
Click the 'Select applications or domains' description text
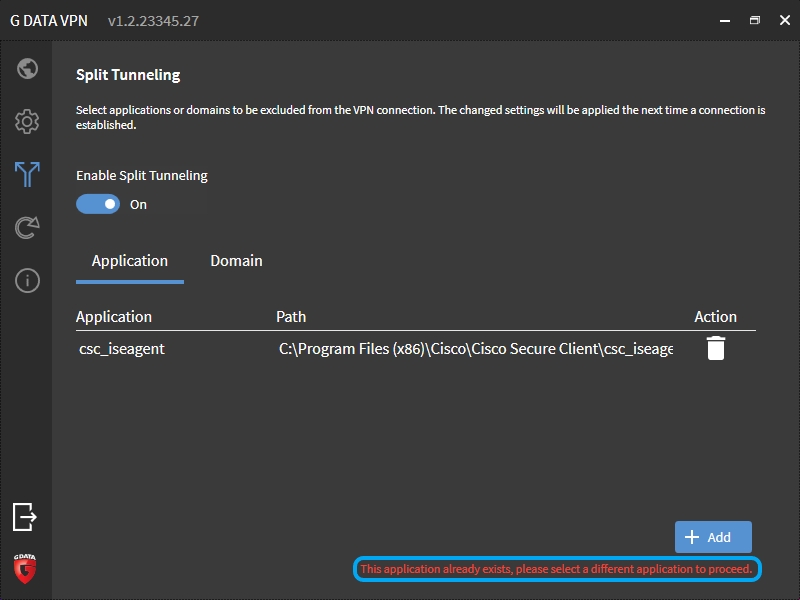[x=420, y=117]
